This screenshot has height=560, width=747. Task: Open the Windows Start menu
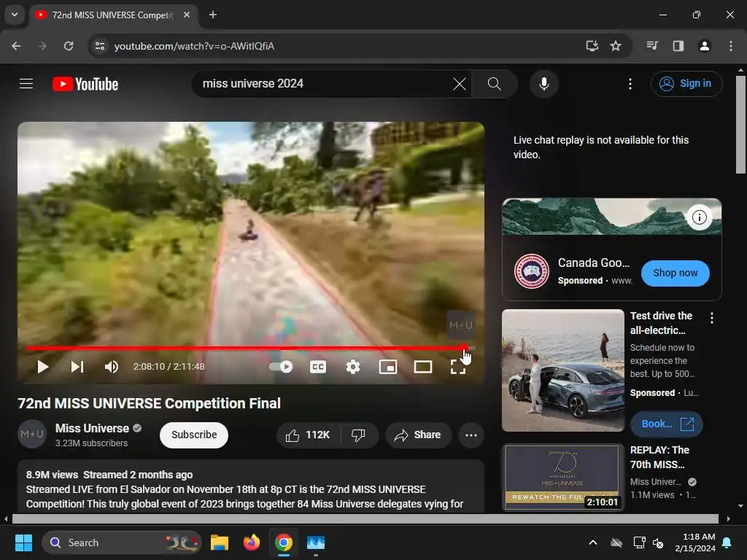coord(23,542)
